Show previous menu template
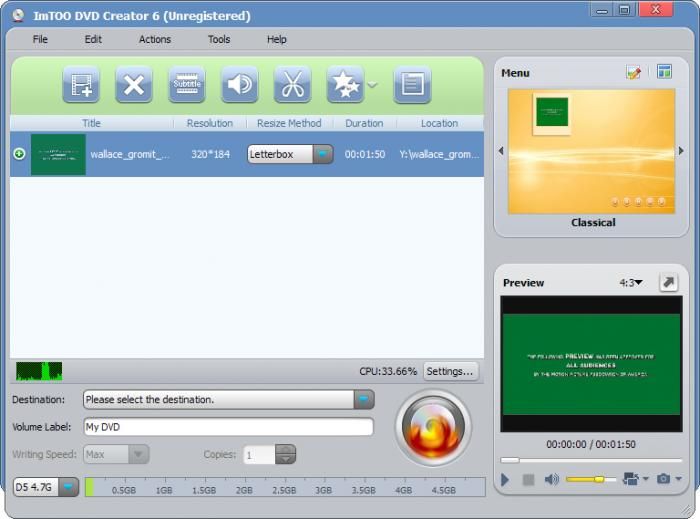This screenshot has height=519, width=700. pos(501,151)
